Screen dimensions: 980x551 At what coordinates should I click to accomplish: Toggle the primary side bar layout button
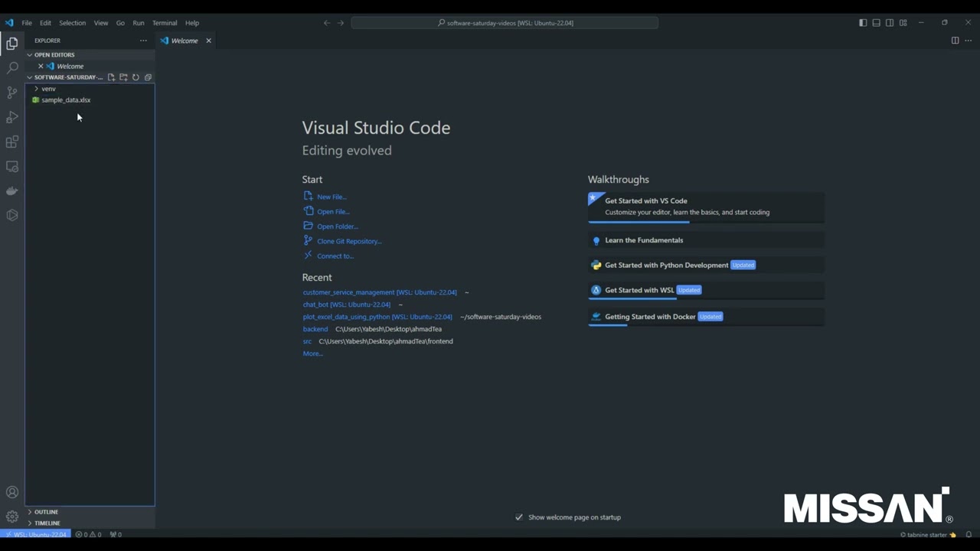pyautogui.click(x=863, y=23)
